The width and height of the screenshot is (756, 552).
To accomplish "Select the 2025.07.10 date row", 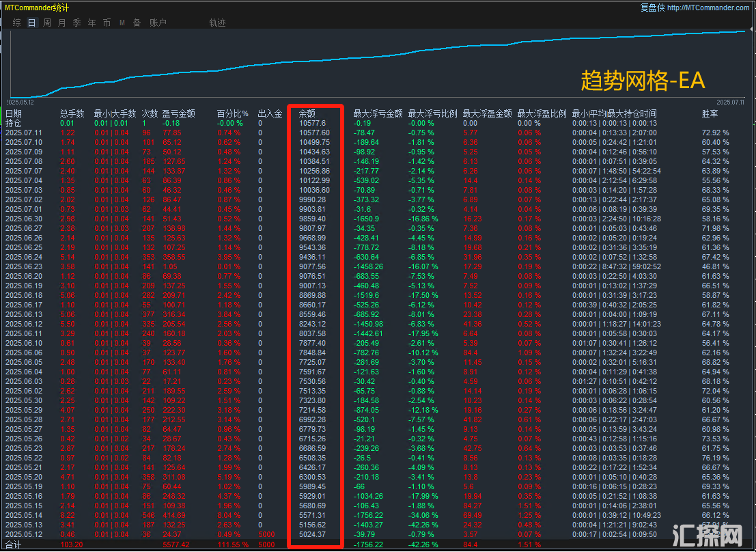I will (24, 142).
